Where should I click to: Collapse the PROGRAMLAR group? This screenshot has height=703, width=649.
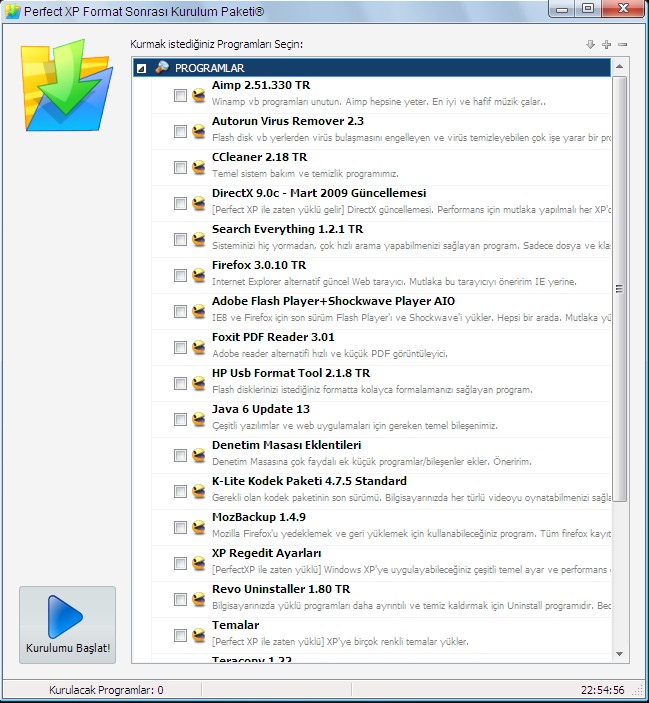coord(141,68)
